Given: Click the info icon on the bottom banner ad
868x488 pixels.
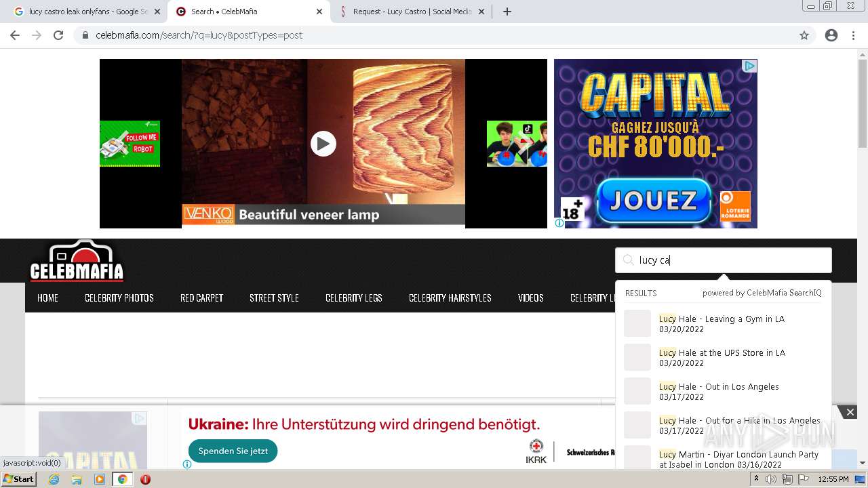Looking at the screenshot, I should coord(187,464).
